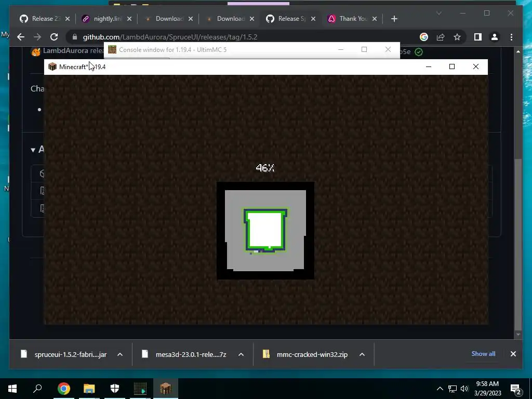
Task: Open Chrome's three-dot menu
Action: 511,37
